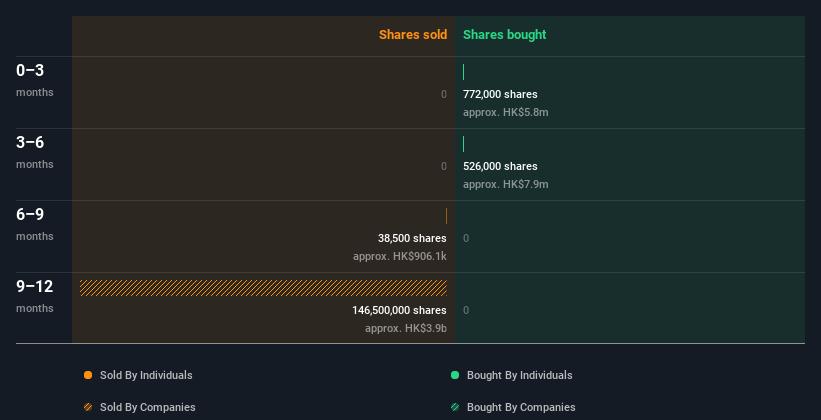Click the green bar for 3–6 months bought
Image resolution: width=821 pixels, height=420 pixels.
[463, 144]
